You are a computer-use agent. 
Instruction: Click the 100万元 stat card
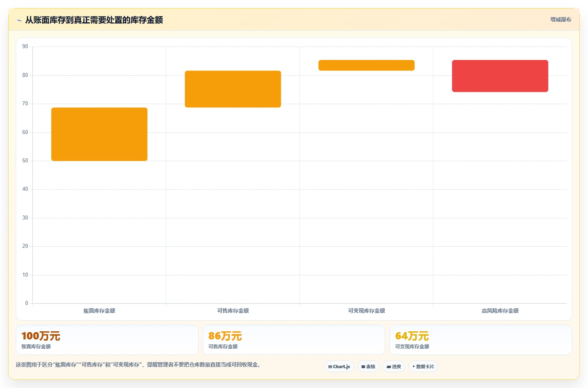[107, 340]
